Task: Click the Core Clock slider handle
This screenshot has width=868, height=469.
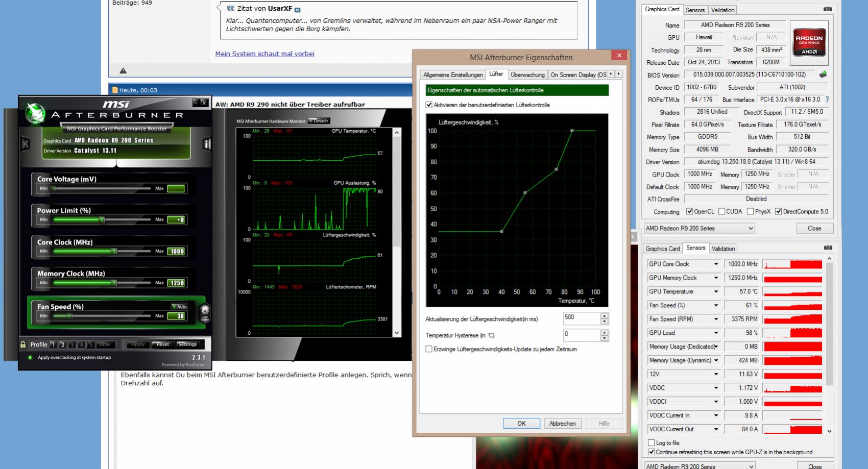Action: click(x=114, y=251)
